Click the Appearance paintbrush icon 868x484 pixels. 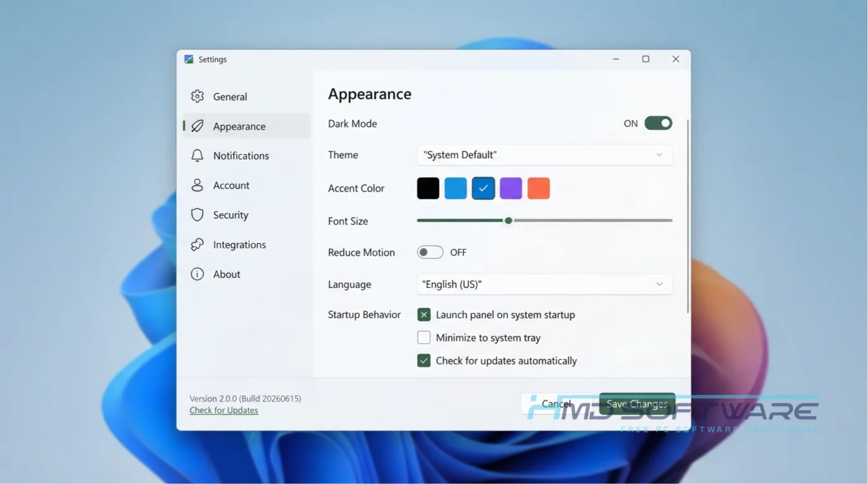[197, 126]
